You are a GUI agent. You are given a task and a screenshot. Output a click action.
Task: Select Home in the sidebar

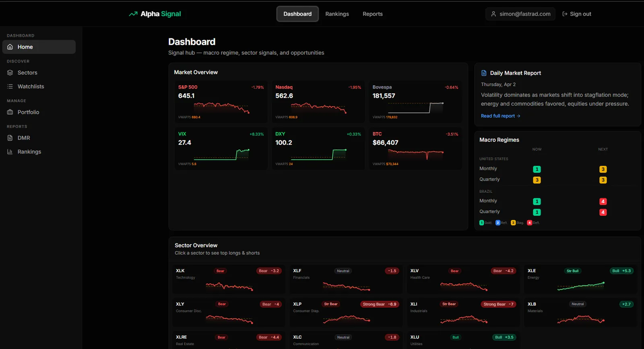click(x=39, y=47)
